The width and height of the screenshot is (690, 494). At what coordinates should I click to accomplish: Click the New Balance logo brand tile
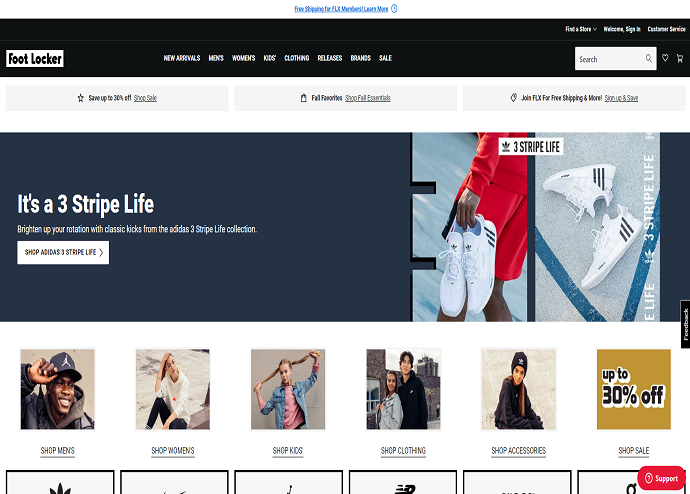(x=403, y=482)
